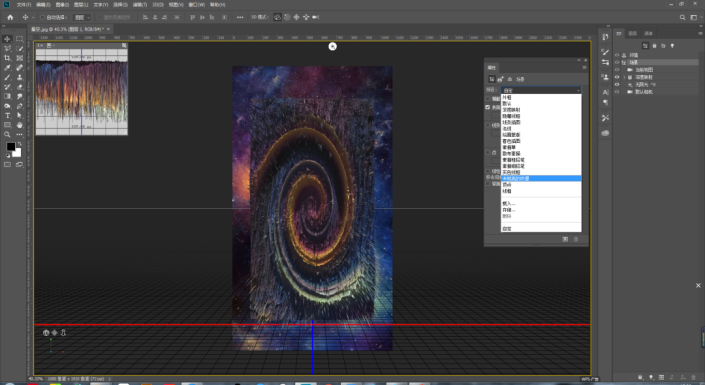The image size is (705, 385).
Task: Open the preset dropdown showing 自定
Action: (541, 90)
